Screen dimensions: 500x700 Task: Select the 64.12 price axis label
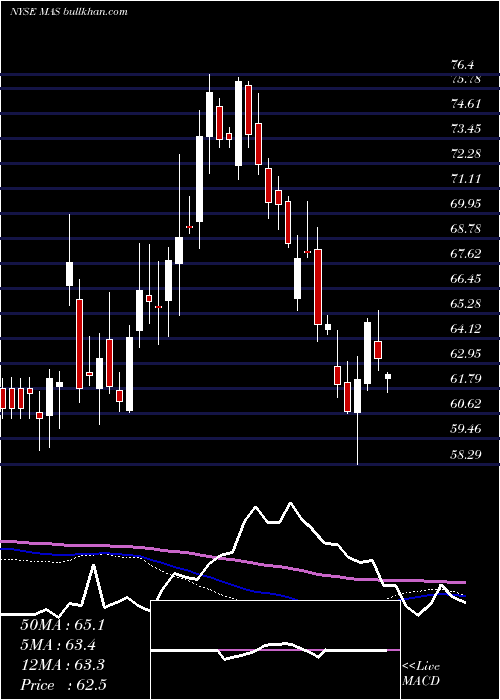(467, 329)
